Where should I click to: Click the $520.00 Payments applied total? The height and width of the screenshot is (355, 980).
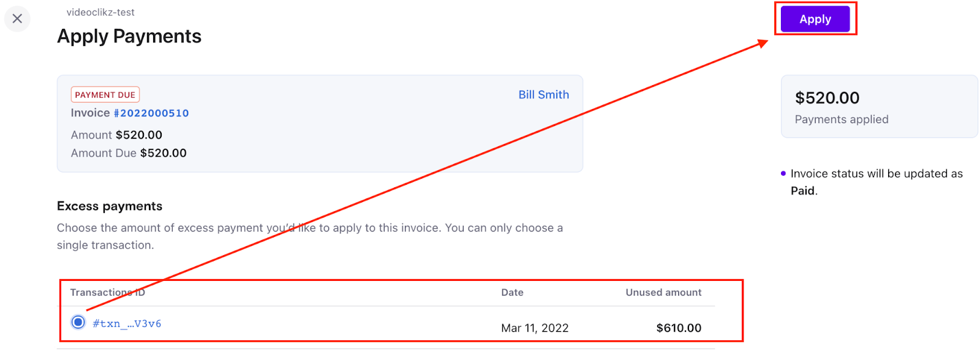[827, 98]
